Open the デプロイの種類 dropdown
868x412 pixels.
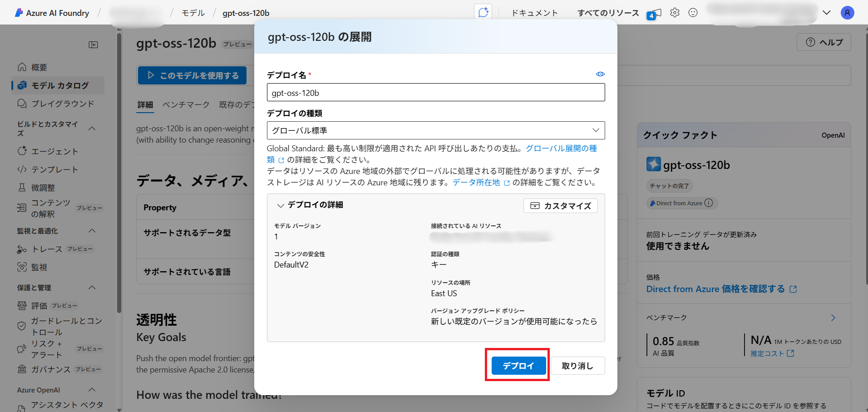click(436, 130)
